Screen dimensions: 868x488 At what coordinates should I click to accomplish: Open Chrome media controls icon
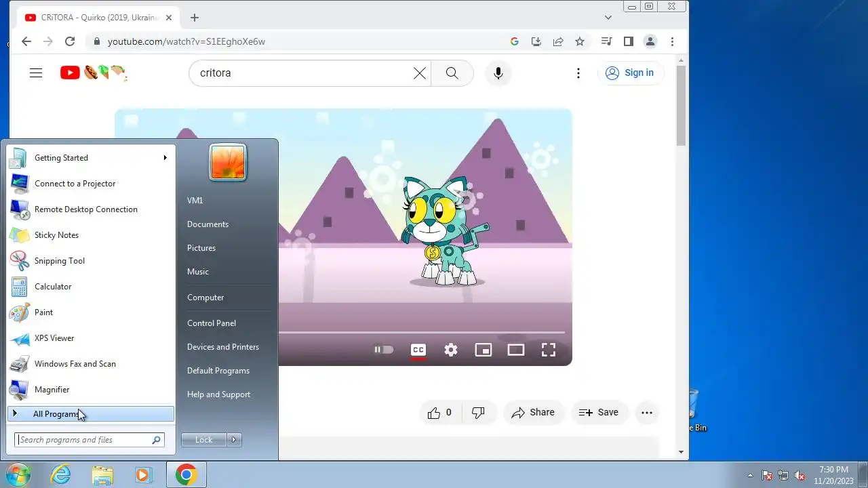tap(607, 41)
